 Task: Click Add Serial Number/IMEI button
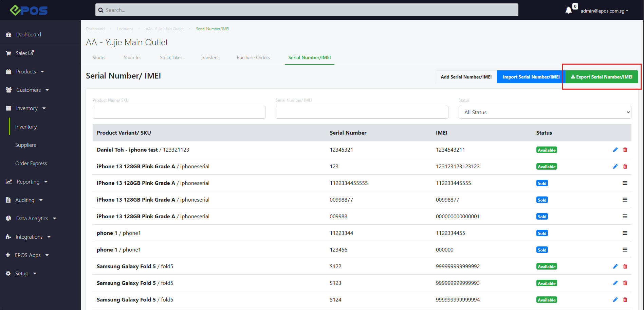(x=466, y=77)
